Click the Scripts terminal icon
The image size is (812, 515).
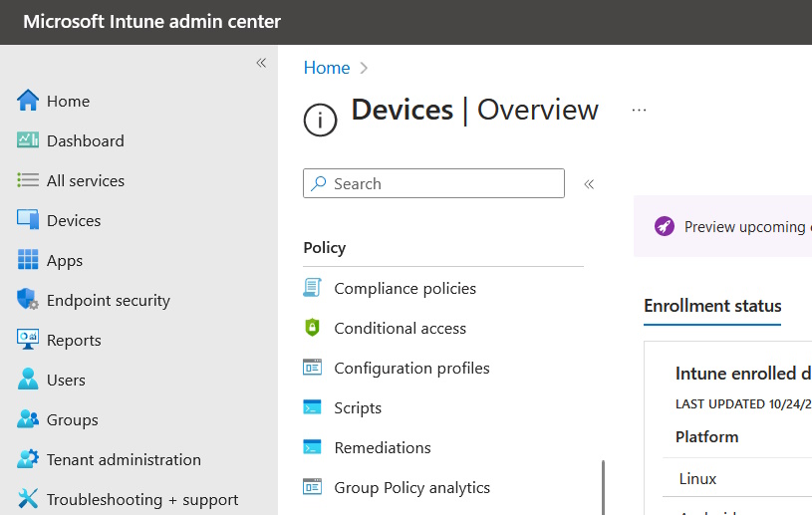click(312, 407)
